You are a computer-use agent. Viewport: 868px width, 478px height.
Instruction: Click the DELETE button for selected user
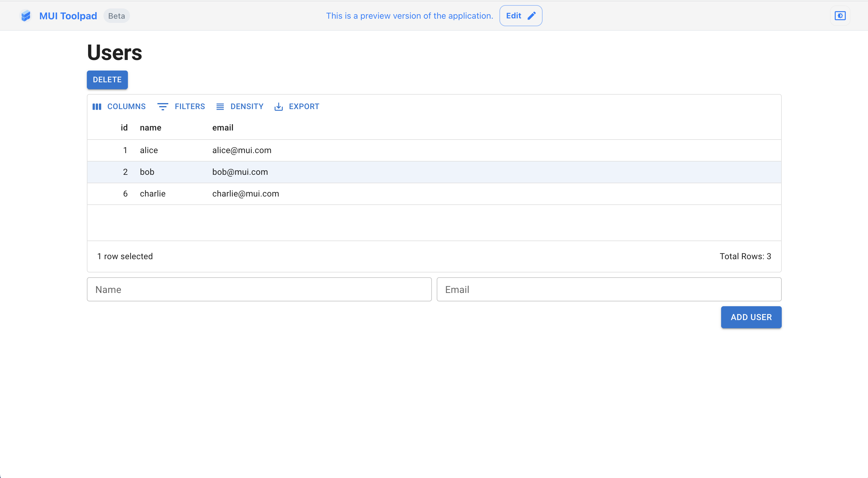[106, 80]
